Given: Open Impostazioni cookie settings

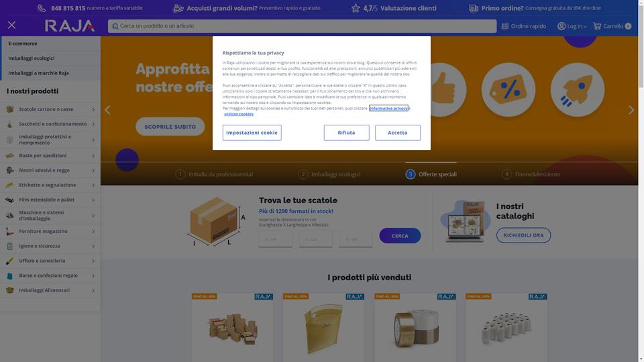Looking at the screenshot, I should [252, 133].
